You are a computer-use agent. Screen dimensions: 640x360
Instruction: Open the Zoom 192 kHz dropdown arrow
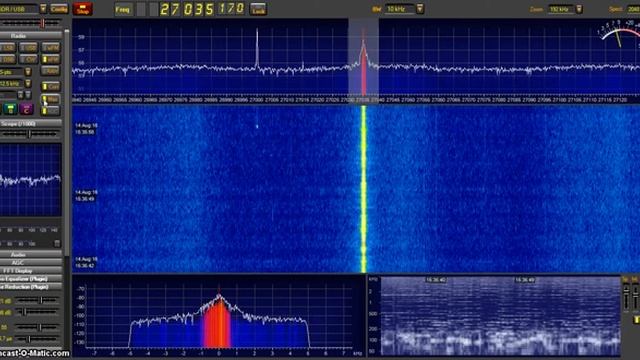[x=579, y=9]
